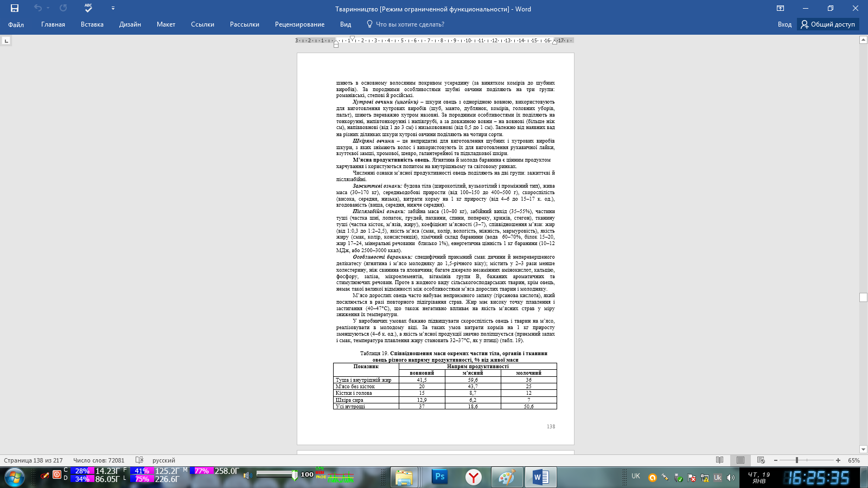Click the zoom in plus icon
Screen dimensions: 868x488
coord(838,460)
